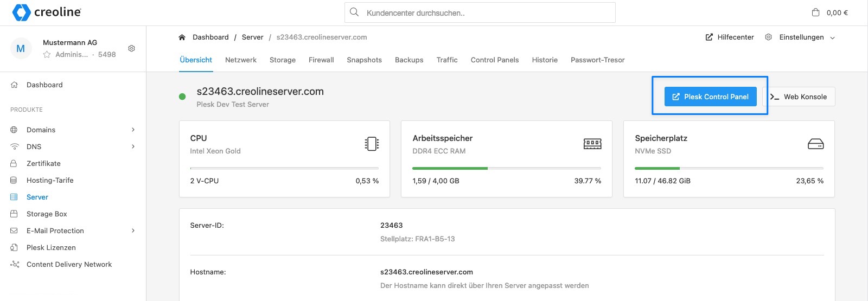Viewport: 868px width, 301px height.
Task: Click the CPU usage progress bar
Action: [284, 168]
